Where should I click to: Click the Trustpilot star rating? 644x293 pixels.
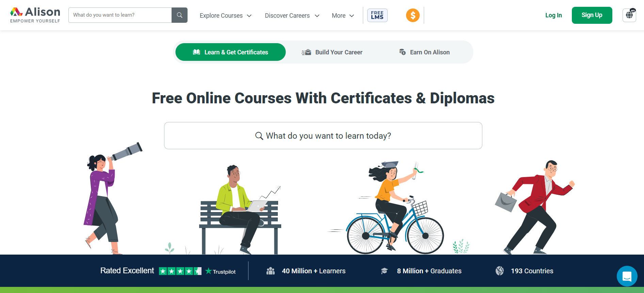pos(180,271)
